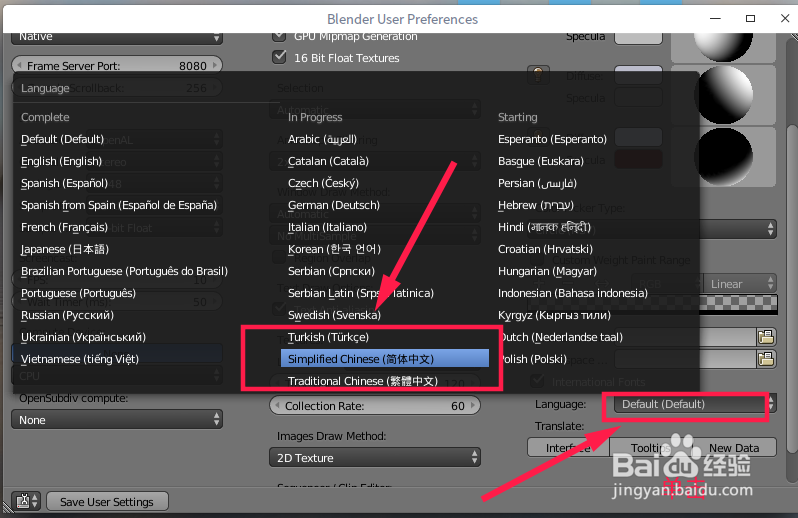Choose Polish (Polski) language
This screenshot has height=518, width=798.
pos(532,359)
